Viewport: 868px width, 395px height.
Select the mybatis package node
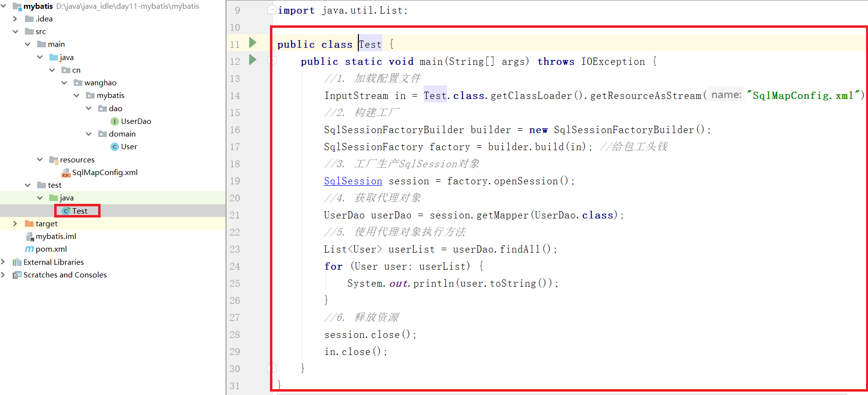(110, 96)
